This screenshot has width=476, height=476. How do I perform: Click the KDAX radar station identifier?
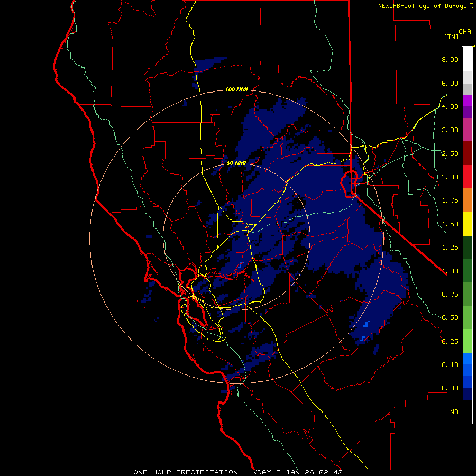(x=262, y=472)
